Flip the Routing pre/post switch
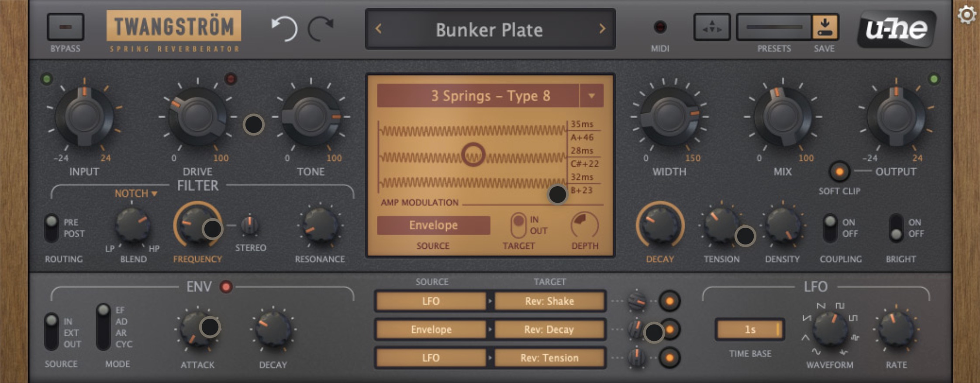This screenshot has height=383, width=980. point(52,228)
